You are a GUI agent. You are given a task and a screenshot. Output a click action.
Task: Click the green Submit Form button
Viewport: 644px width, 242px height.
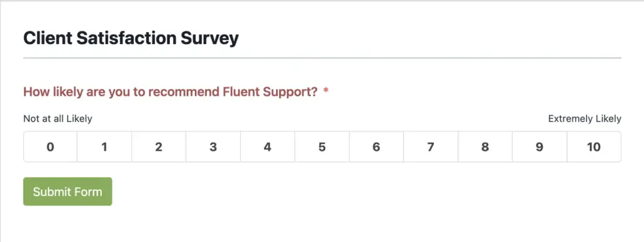[x=68, y=192]
